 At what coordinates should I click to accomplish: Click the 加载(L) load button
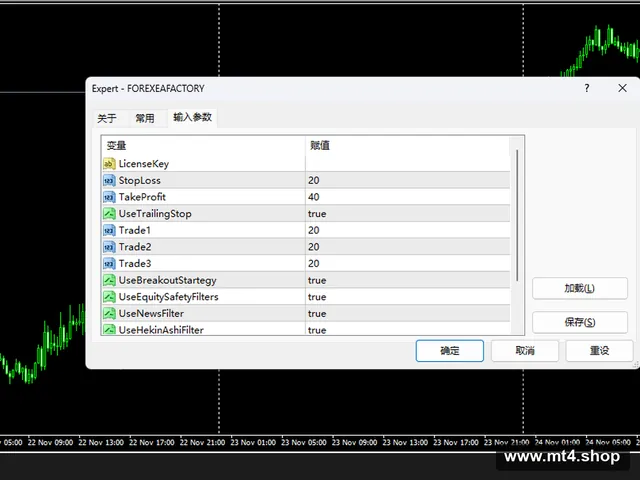coord(580,289)
